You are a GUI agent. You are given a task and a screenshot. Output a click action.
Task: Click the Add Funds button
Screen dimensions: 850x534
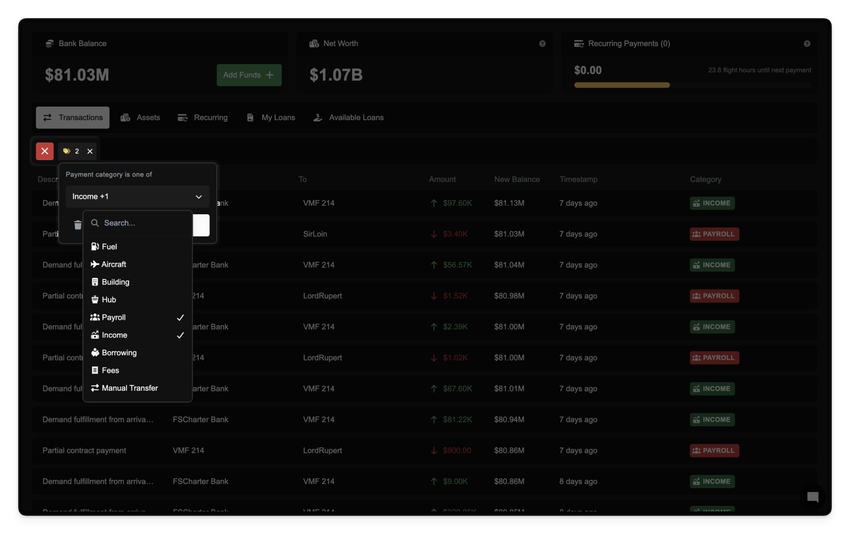click(249, 75)
